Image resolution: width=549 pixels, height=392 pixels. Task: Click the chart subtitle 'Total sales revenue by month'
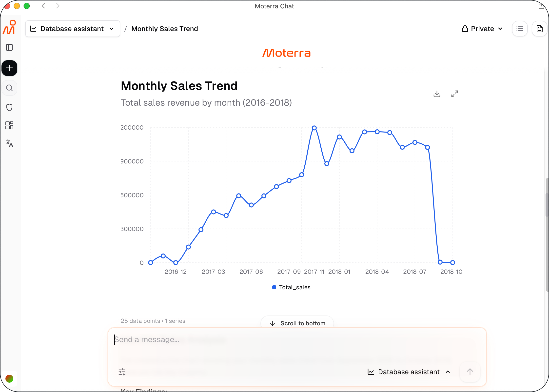tap(206, 102)
